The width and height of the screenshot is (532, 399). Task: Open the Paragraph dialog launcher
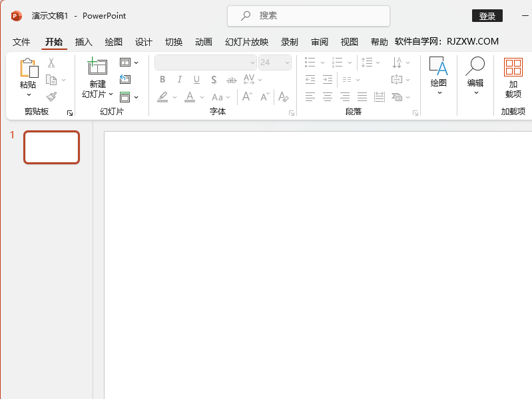tap(415, 113)
